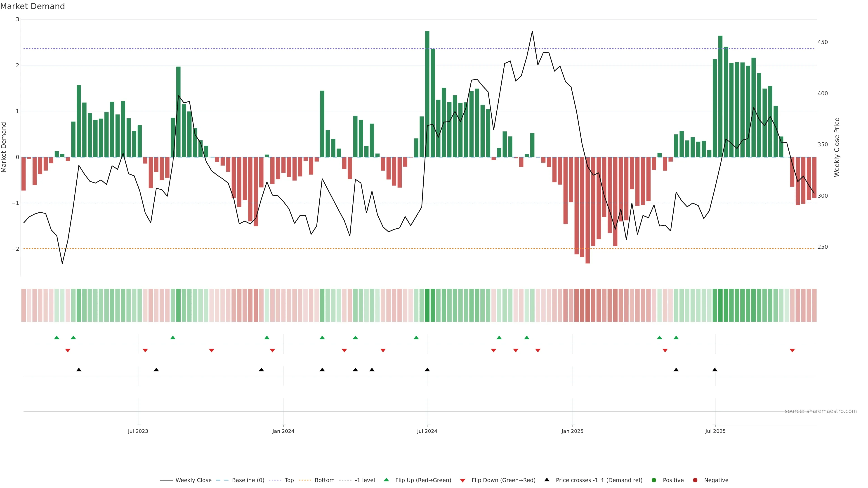Click last red flip-down marker on right
Image resolution: width=868 pixels, height=488 pixels.
click(x=792, y=351)
